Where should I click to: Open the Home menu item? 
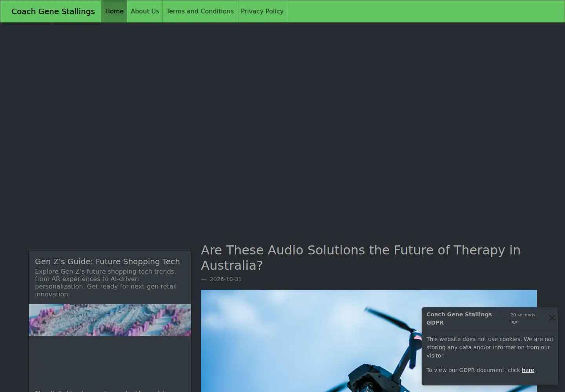click(114, 11)
